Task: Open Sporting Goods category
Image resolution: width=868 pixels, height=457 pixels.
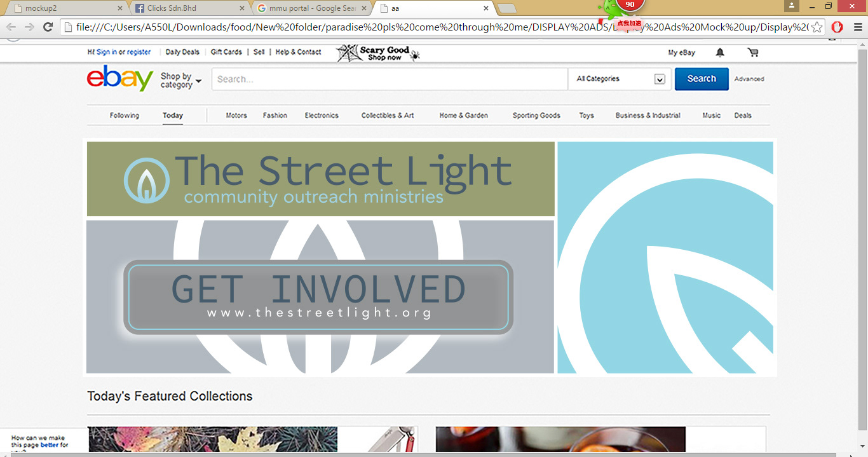Action: click(536, 115)
